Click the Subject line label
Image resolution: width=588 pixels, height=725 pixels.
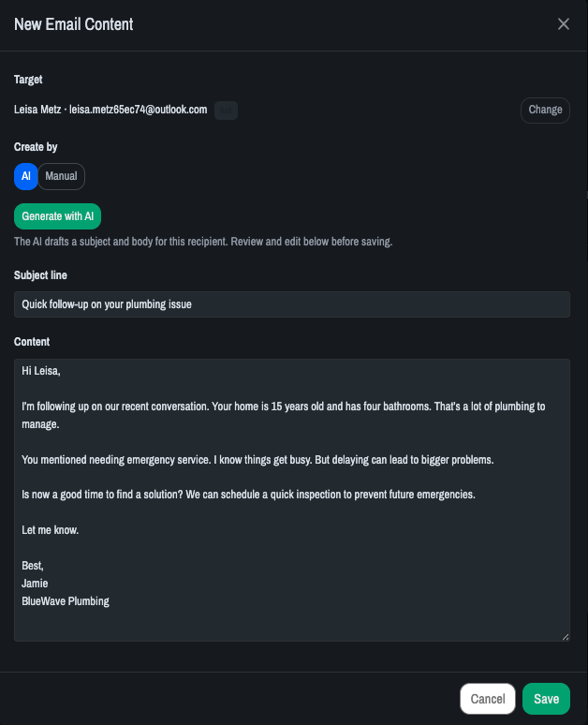[40, 275]
